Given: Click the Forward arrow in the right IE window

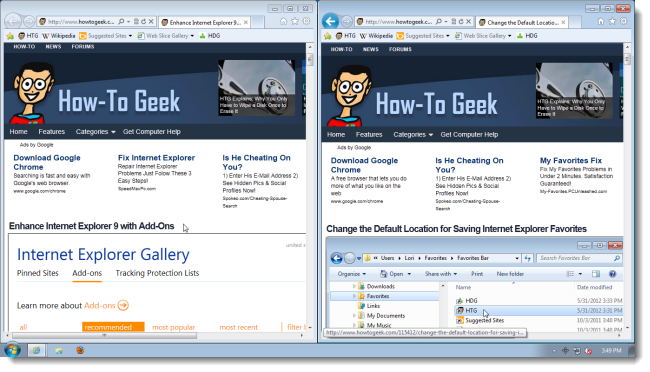Looking at the screenshot, I should [347, 21].
